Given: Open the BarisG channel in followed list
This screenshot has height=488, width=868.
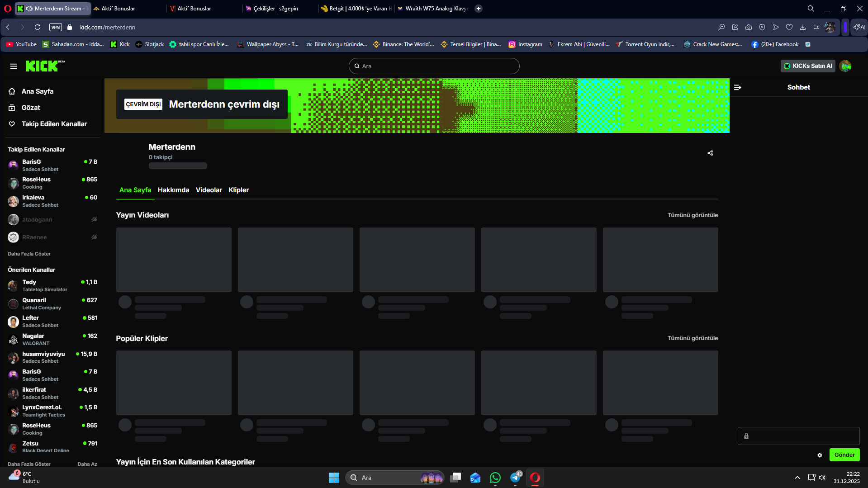Looking at the screenshot, I should click(52, 165).
